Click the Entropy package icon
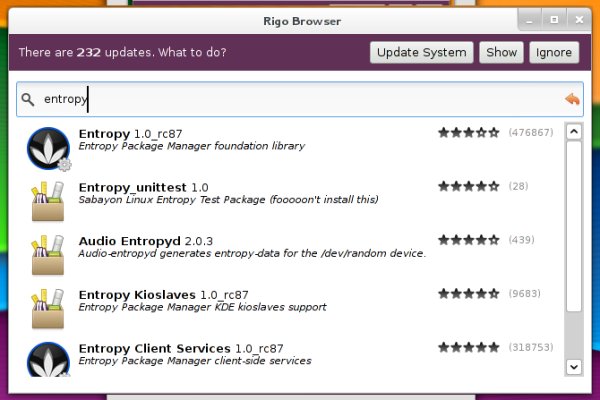Screen dimensions: 600x400 (x=47, y=147)
